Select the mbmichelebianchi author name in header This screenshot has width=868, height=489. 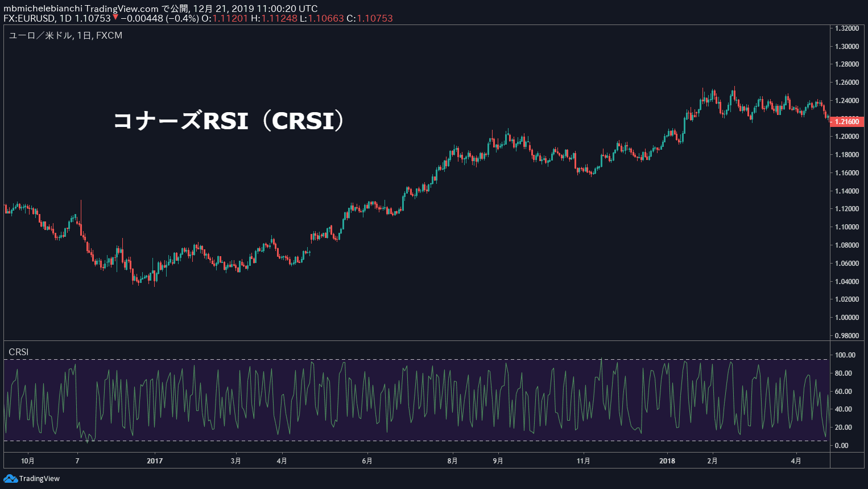click(43, 9)
